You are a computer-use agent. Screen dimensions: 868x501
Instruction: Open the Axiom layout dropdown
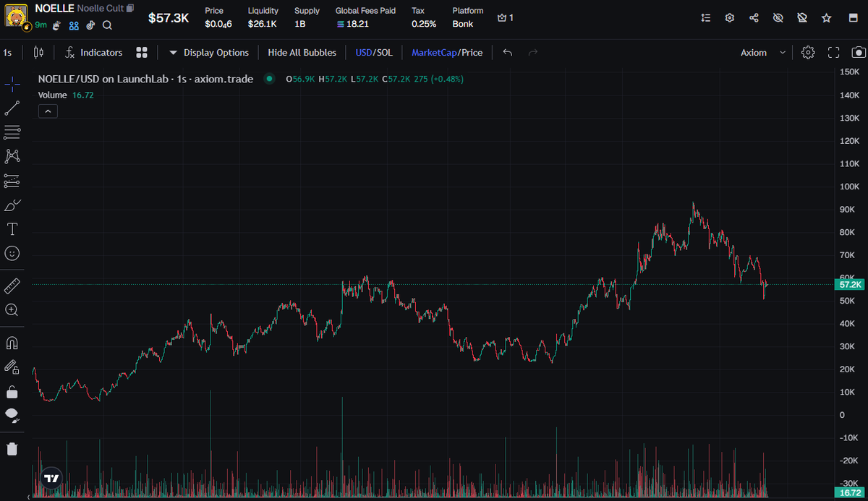pos(763,53)
